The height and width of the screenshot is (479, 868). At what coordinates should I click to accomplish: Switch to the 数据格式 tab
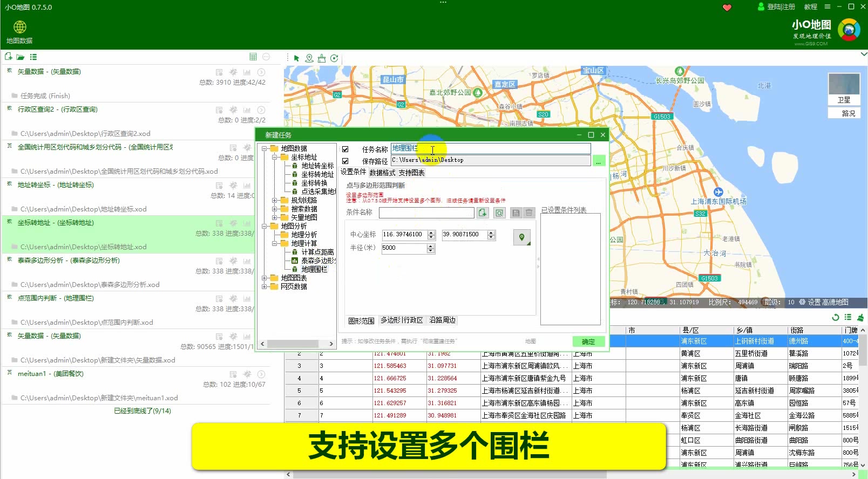pyautogui.click(x=382, y=173)
